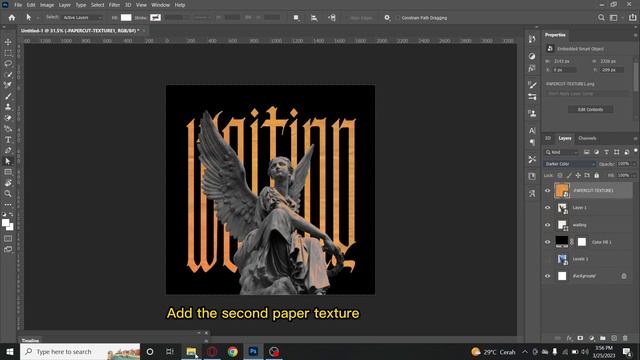Image resolution: width=640 pixels, height=360 pixels.
Task: Click the Fill color swatch in options bar
Action: pos(126,18)
